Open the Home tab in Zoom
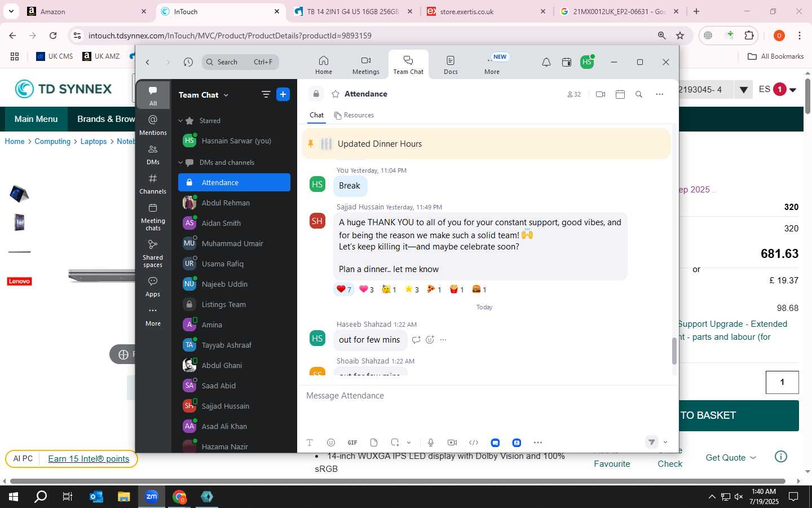This screenshot has height=508, width=812. pyautogui.click(x=324, y=65)
